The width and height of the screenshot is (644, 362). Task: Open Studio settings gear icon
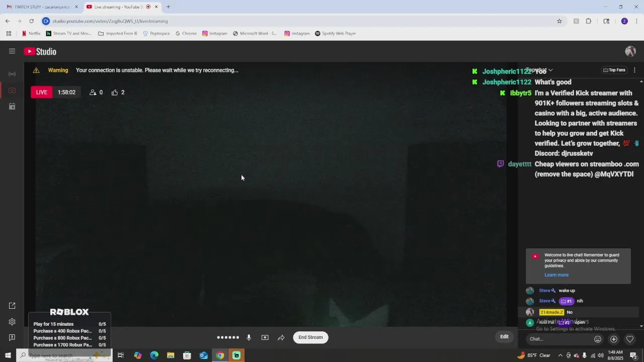coord(12,322)
